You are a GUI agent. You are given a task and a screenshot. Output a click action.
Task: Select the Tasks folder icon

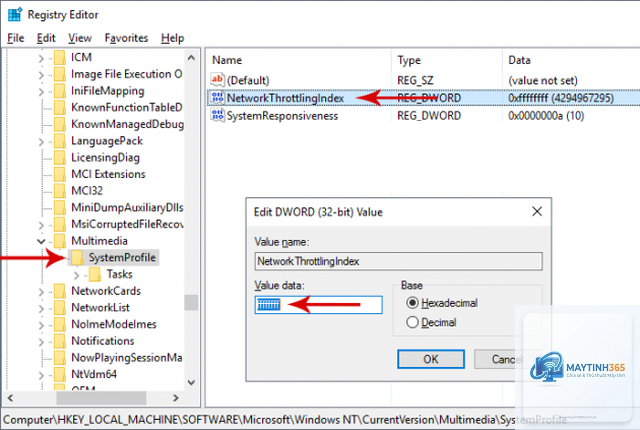[x=95, y=275]
